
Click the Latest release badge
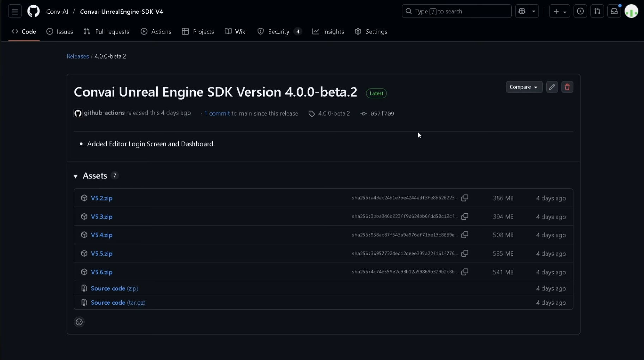tap(376, 93)
